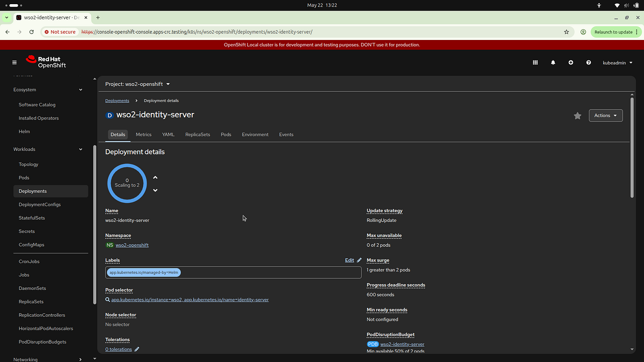Image resolution: width=644 pixels, height=362 pixels.
Task: Open the wso2-identity-server PodDisruptionBudget link
Action: pyautogui.click(x=402, y=344)
